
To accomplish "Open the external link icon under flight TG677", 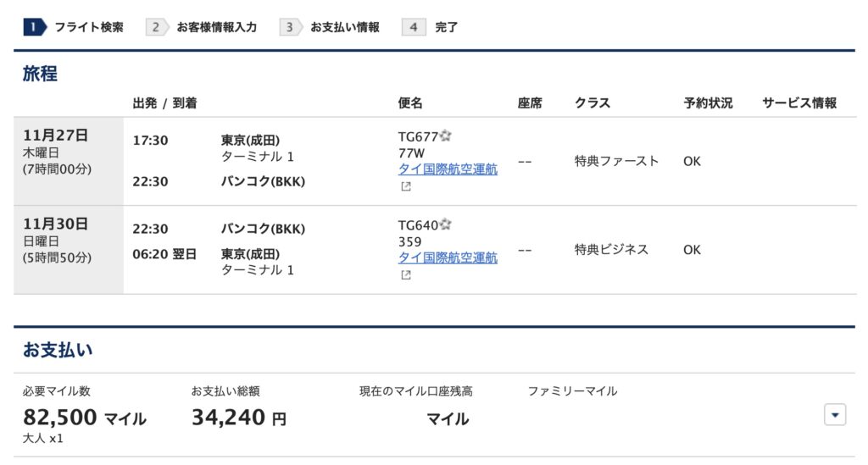I will click(405, 186).
